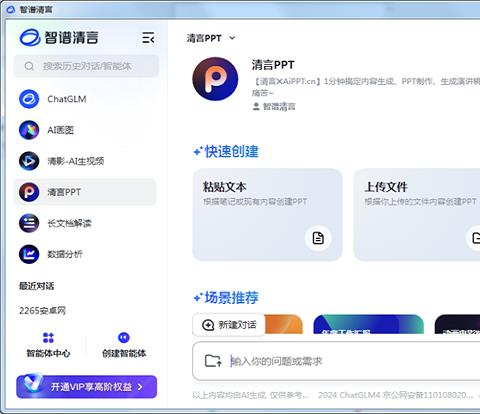
Task: Click the 智谱清言 author link
Action: pos(279,107)
